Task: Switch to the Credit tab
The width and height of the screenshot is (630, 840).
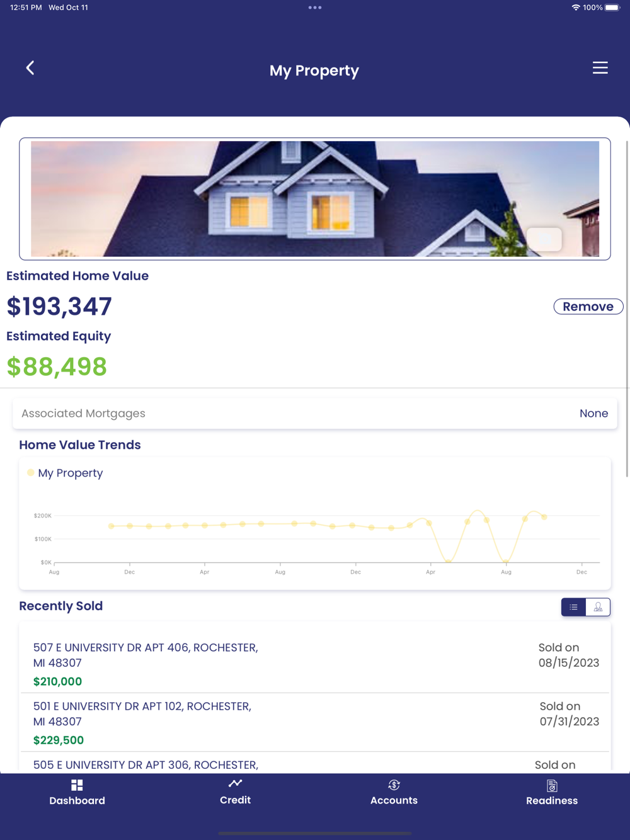Action: (x=235, y=793)
